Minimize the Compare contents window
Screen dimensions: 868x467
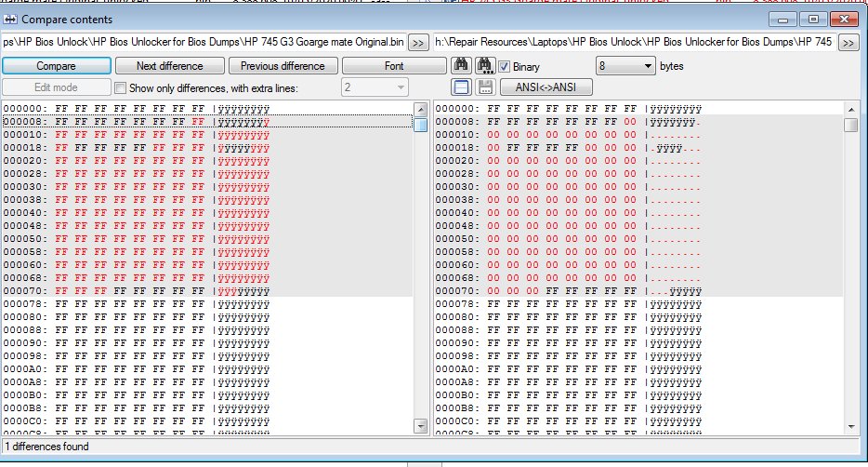(783, 20)
